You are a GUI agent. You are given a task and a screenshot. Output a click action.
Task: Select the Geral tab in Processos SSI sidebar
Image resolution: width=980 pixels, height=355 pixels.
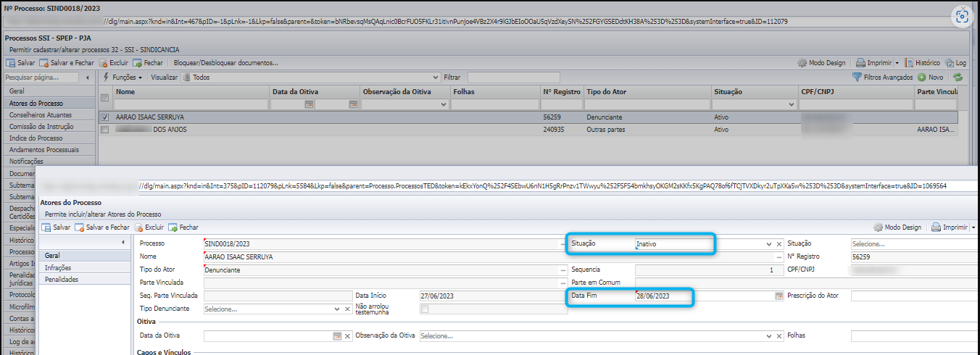[48, 92]
